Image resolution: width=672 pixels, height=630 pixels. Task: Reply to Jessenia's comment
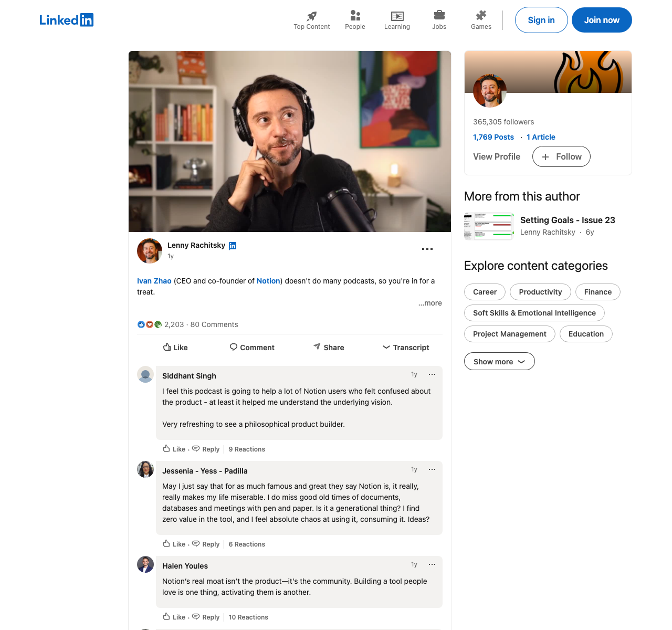coord(206,544)
